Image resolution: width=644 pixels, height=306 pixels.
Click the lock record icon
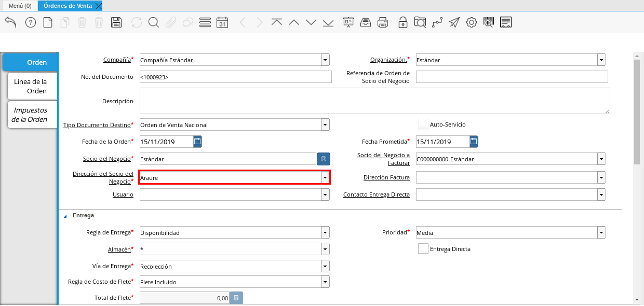[x=403, y=22]
